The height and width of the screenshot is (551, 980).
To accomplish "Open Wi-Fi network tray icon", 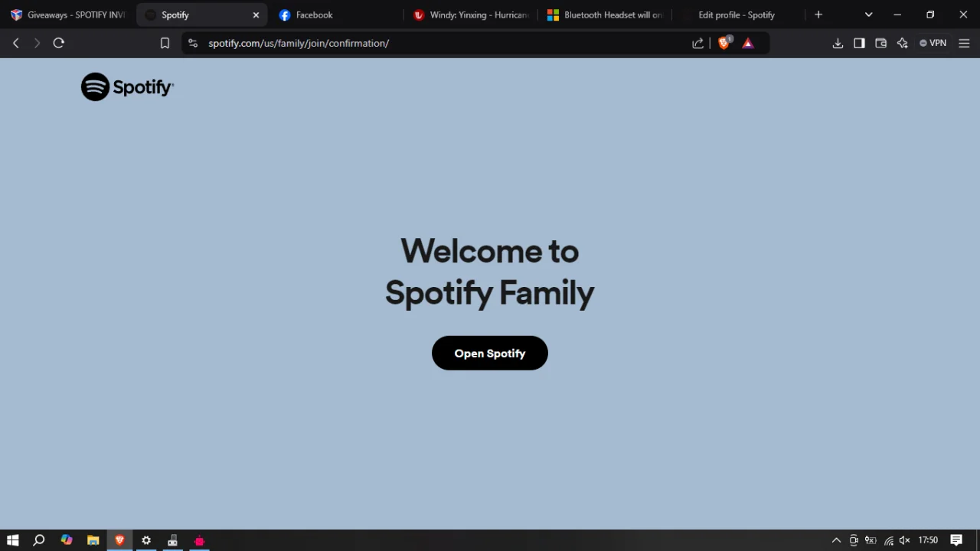I will [x=888, y=540].
